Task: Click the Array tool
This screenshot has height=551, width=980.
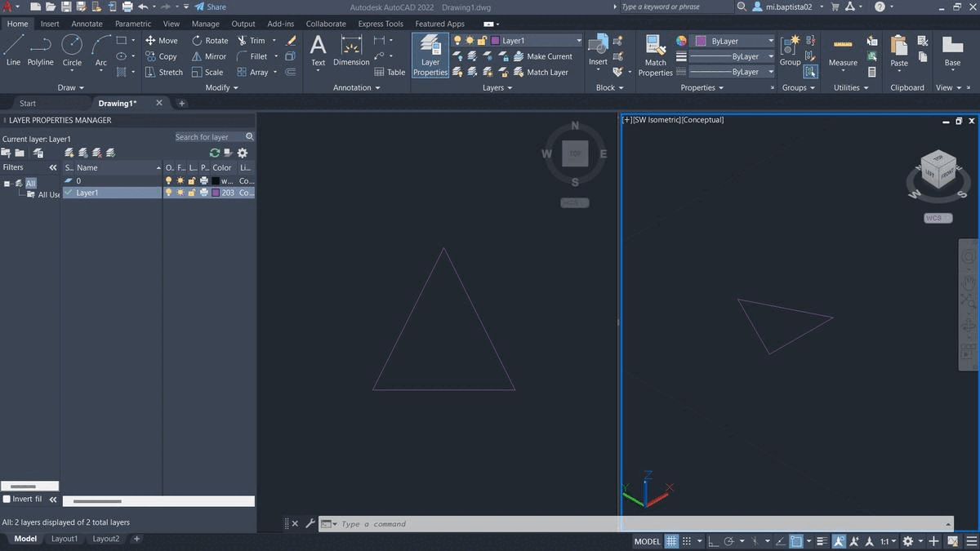Action: tap(252, 72)
